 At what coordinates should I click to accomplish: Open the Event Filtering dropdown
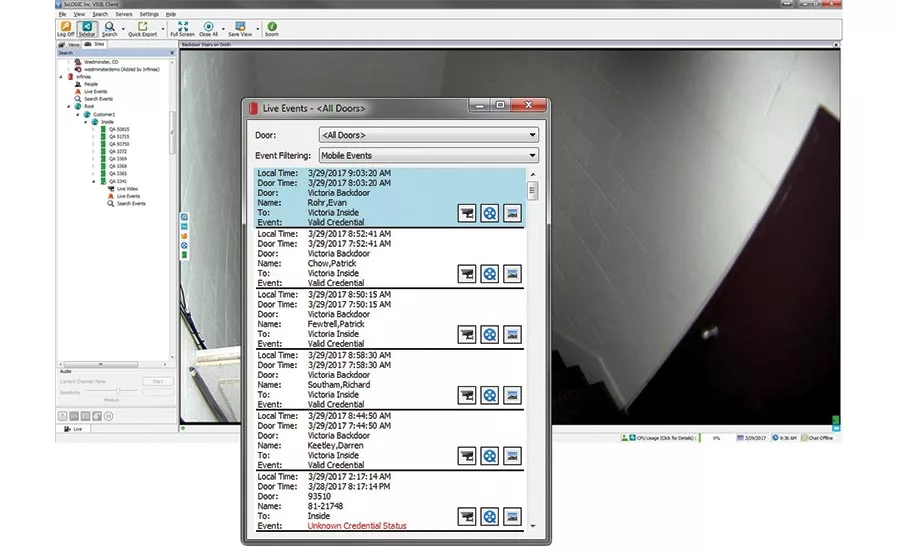(428, 155)
